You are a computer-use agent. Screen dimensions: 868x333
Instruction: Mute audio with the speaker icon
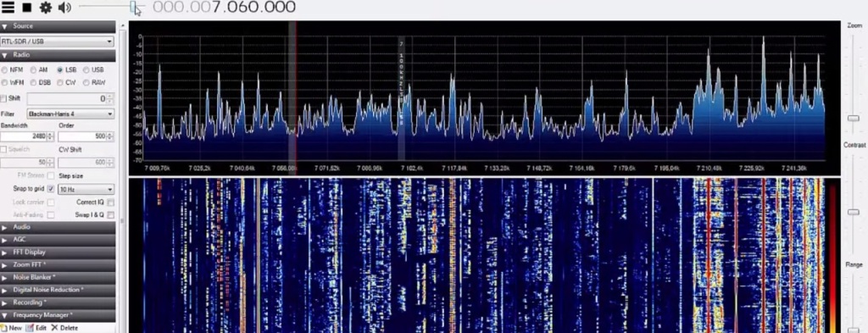(64, 7)
